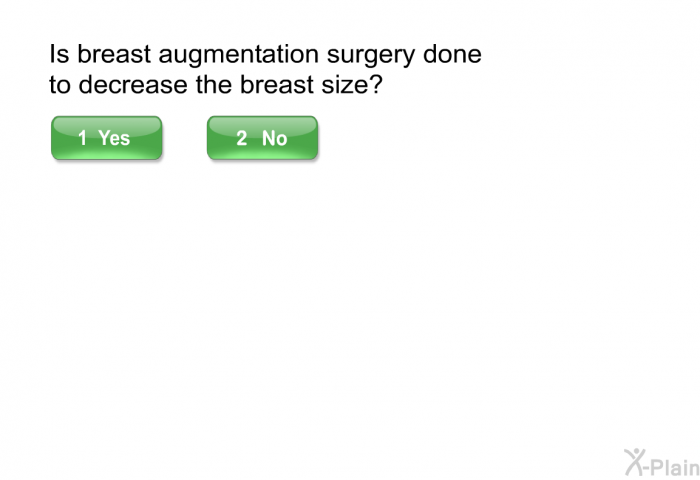Select answer option 1 Yes
The height and width of the screenshot is (480, 700).
coord(106,138)
